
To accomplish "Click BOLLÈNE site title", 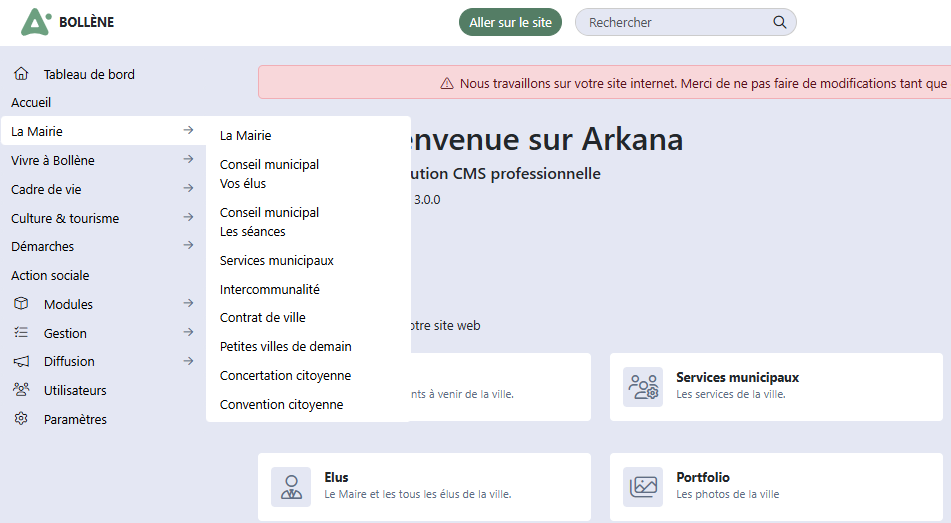I will 87,22.
